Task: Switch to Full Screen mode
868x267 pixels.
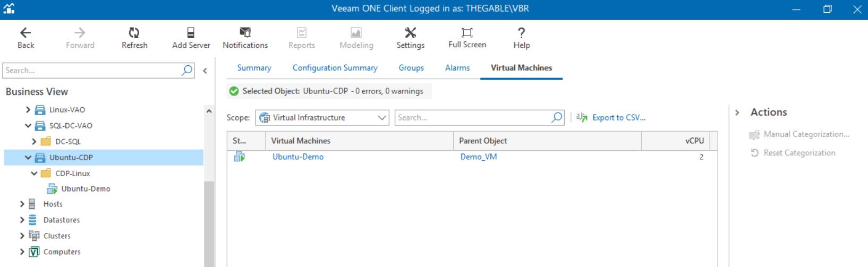Action: point(467,32)
